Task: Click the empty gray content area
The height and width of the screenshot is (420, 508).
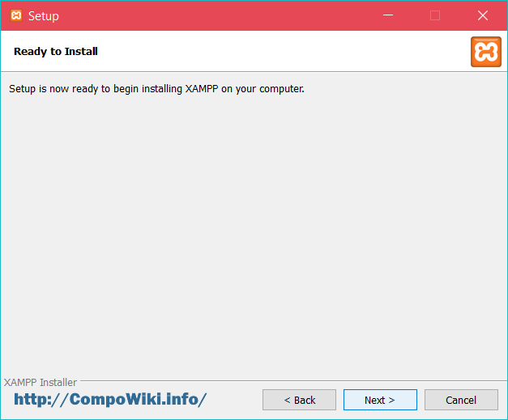Action: click(254, 235)
